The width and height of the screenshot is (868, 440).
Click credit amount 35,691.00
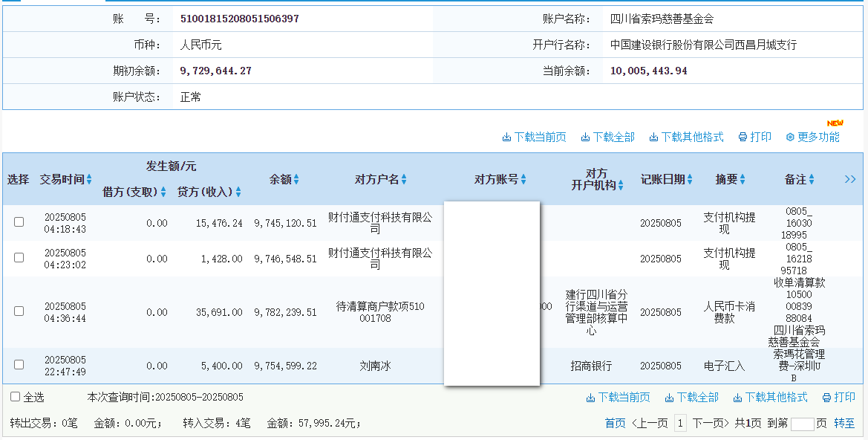point(219,313)
